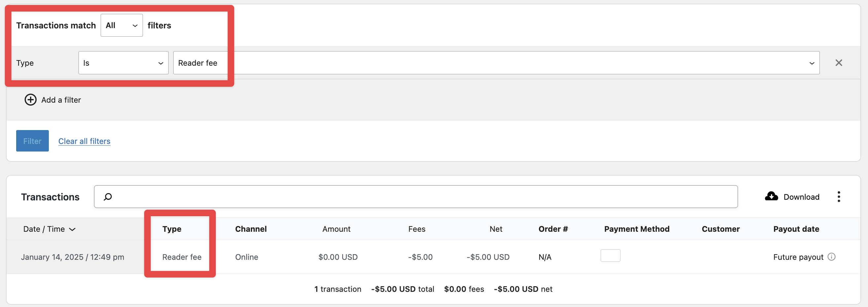Check the payment method checkbox for the transaction
Image resolution: width=868 pixels, height=307 pixels.
click(x=610, y=256)
